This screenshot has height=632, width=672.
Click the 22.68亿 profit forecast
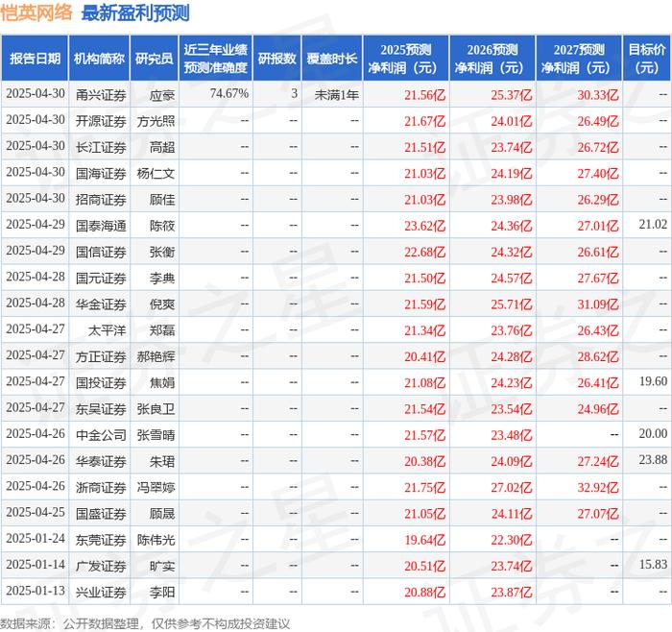424,252
